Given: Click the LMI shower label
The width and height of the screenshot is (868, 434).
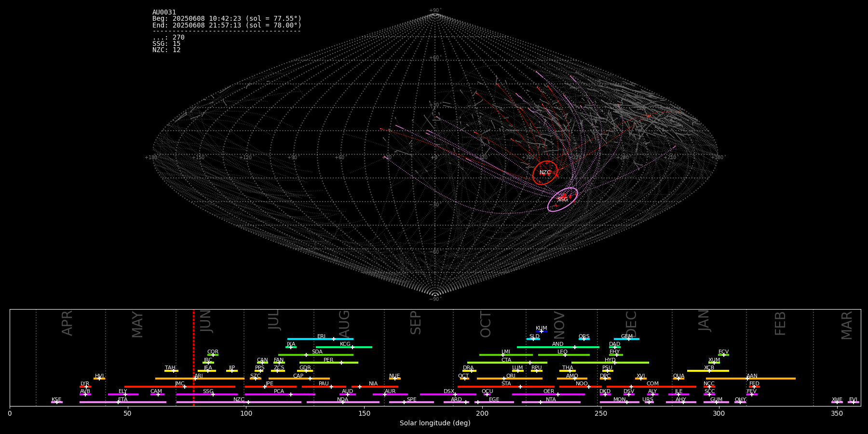Looking at the screenshot, I should click(x=505, y=352).
